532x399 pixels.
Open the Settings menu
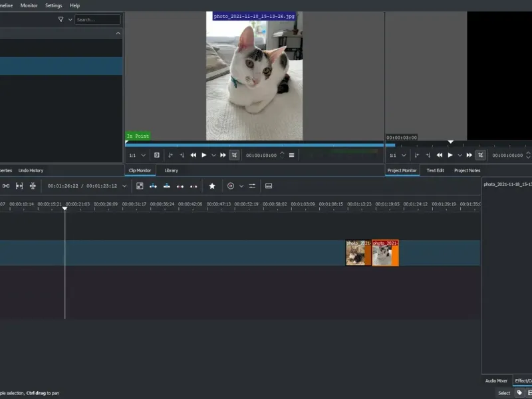[53, 5]
